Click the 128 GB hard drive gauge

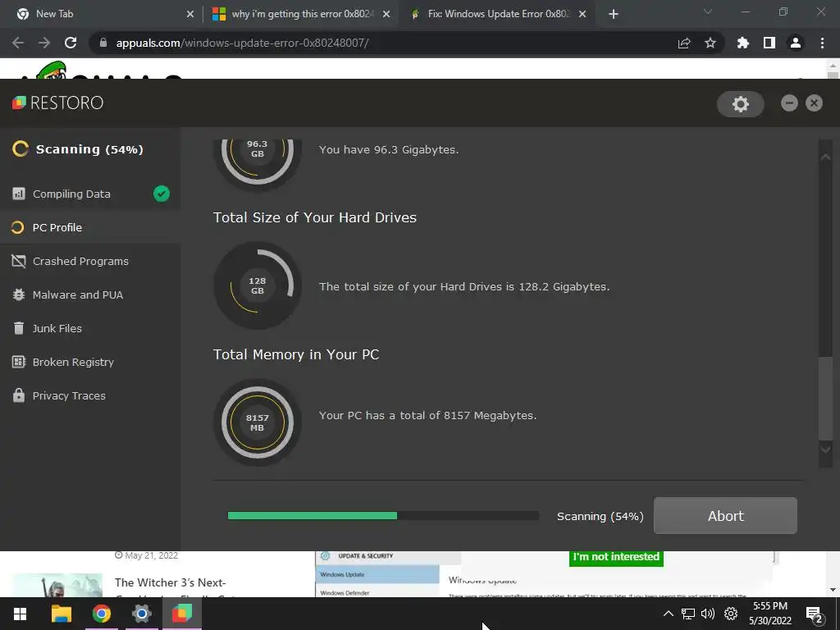(x=257, y=285)
